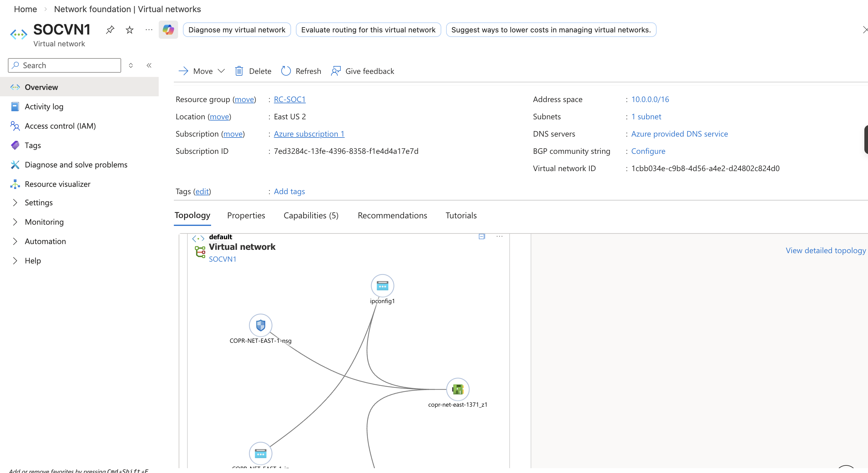The image size is (868, 473).
Task: Click the Delete trash icon in toolbar
Action: point(239,71)
